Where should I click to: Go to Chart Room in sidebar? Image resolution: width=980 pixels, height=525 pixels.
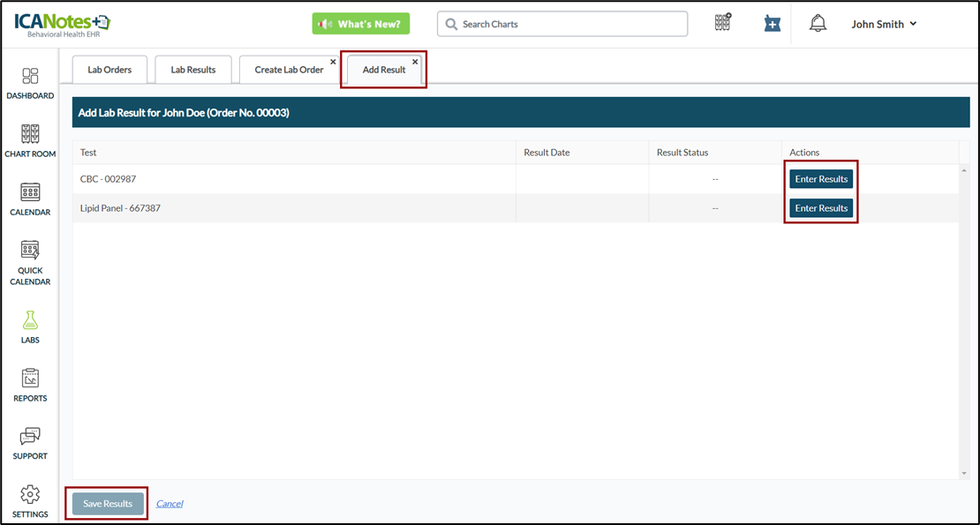(30, 135)
